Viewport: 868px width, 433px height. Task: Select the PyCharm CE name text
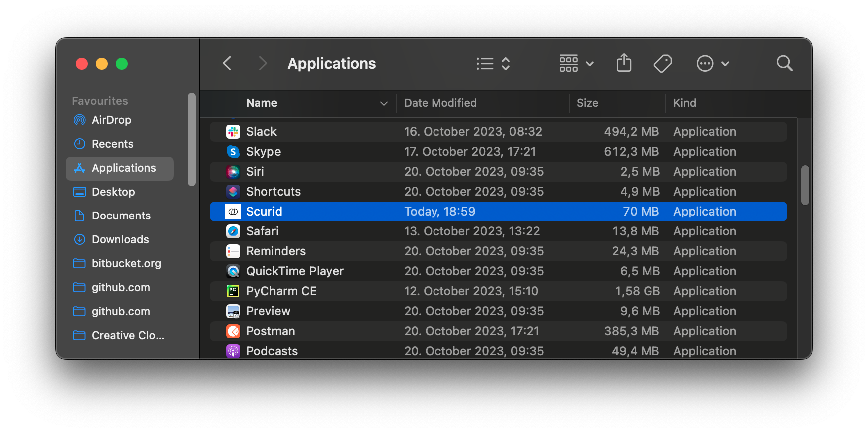[281, 291]
